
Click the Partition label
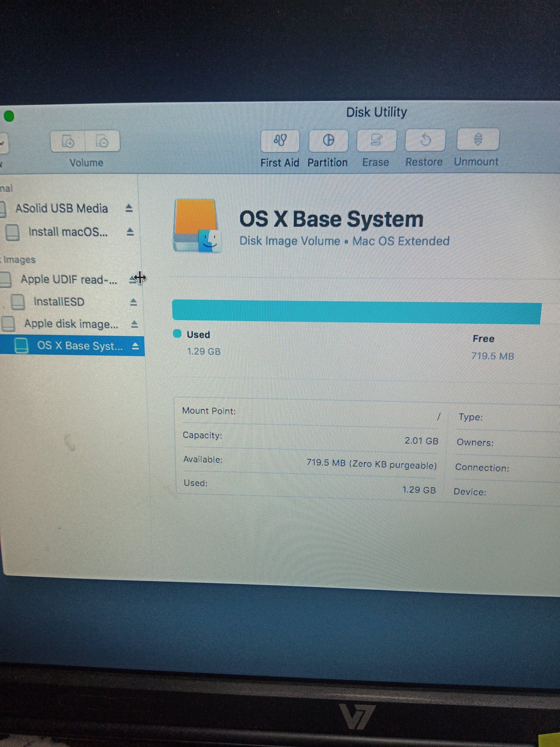pos(328,162)
